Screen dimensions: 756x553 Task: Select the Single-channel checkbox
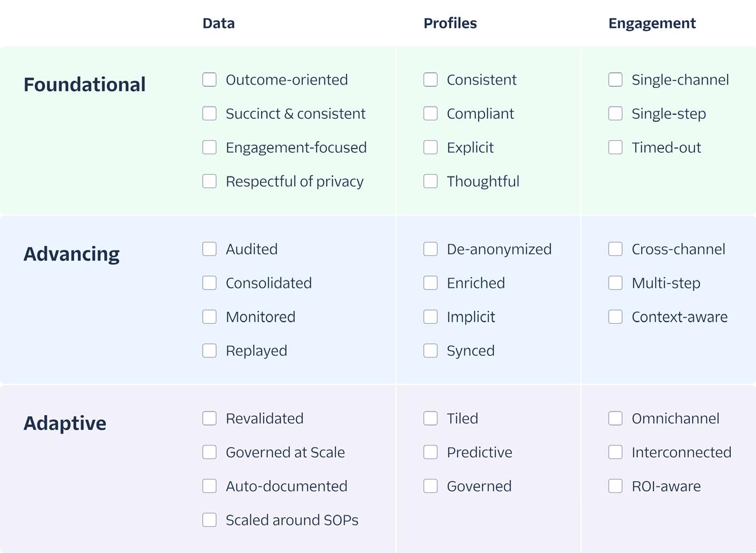tap(615, 80)
